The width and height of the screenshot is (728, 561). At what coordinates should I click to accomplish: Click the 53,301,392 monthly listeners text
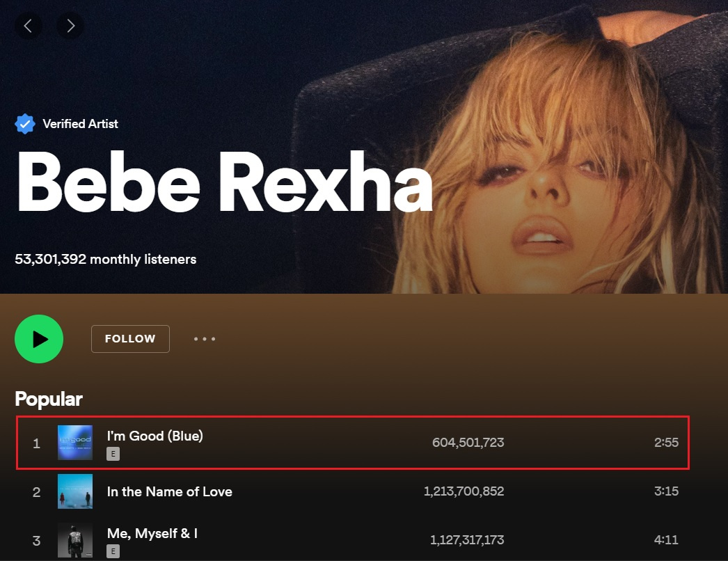[x=106, y=260]
